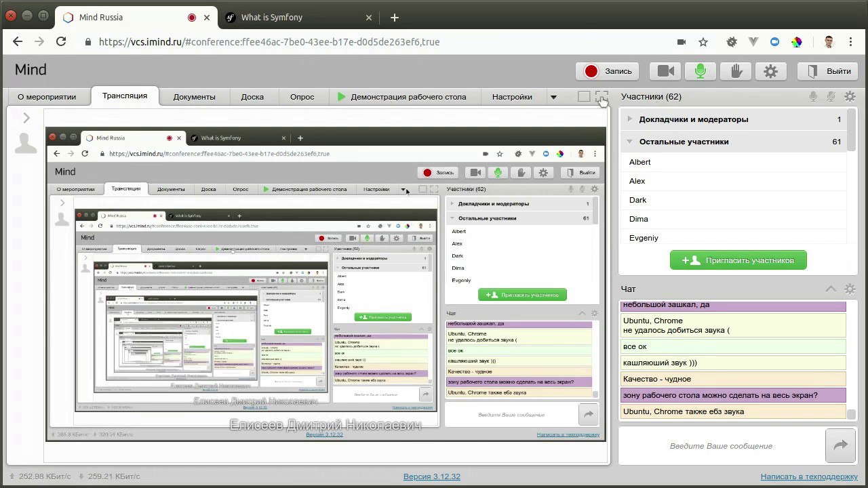This screenshot has height=488, width=868.
Task: Mute all participants crossed microphone icon
Action: tap(831, 97)
